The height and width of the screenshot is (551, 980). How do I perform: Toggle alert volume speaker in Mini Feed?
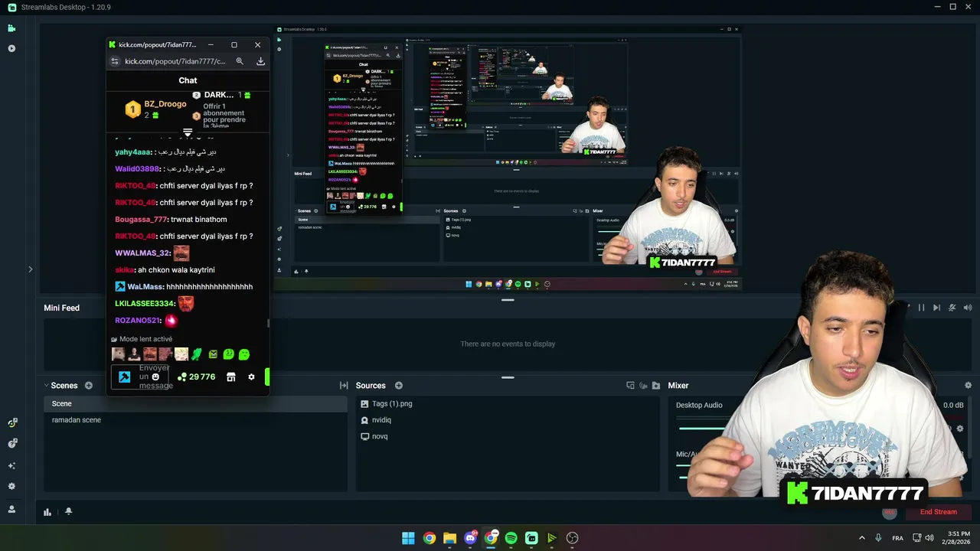[968, 308]
